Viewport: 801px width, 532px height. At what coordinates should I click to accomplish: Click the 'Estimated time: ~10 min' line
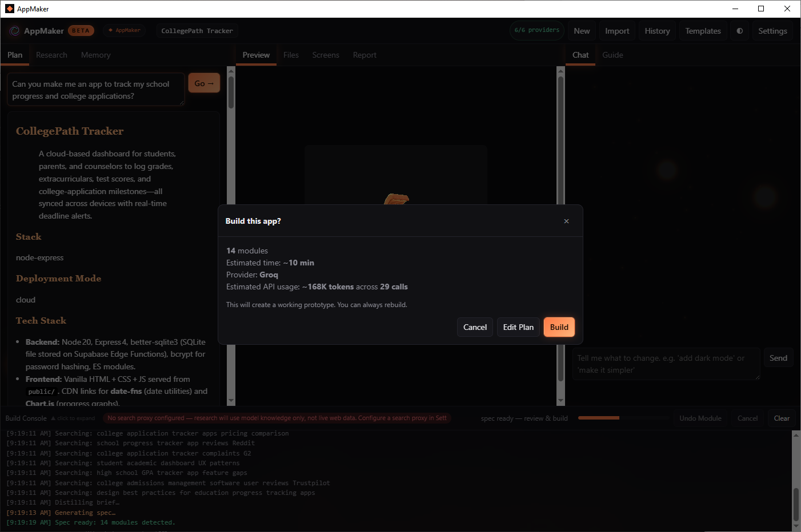[x=270, y=263]
